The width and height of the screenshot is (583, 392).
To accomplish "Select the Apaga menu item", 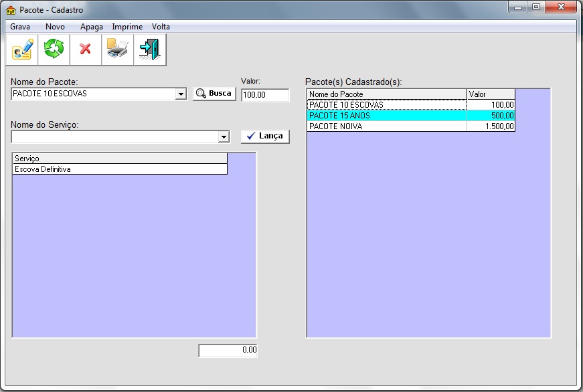I will (91, 27).
